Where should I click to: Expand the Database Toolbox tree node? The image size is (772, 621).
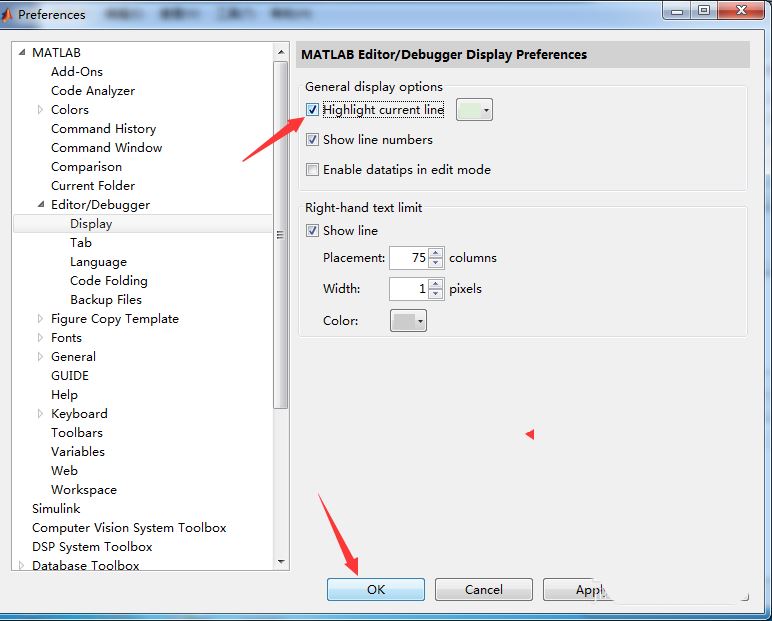[21, 565]
